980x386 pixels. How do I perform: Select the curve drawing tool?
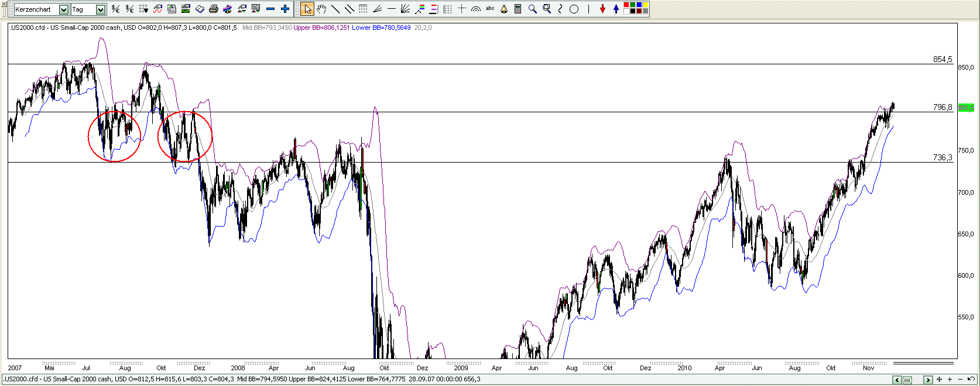click(560, 9)
